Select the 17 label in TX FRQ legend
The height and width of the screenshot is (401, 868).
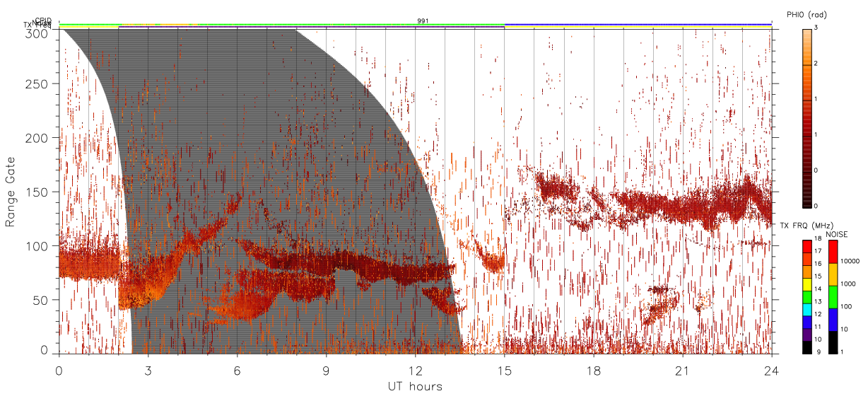(x=818, y=252)
